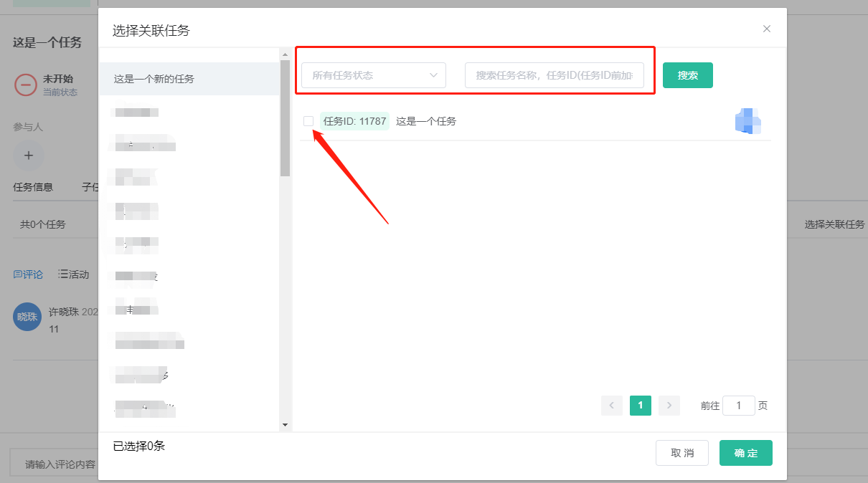This screenshot has height=483, width=868.
Task: Click 共0个任务 text in background
Action: click(x=42, y=224)
